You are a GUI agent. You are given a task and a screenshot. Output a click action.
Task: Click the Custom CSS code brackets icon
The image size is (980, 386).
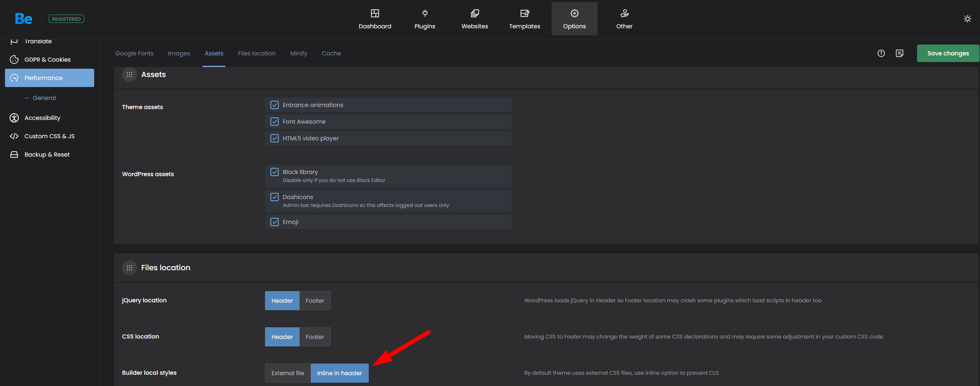(14, 136)
